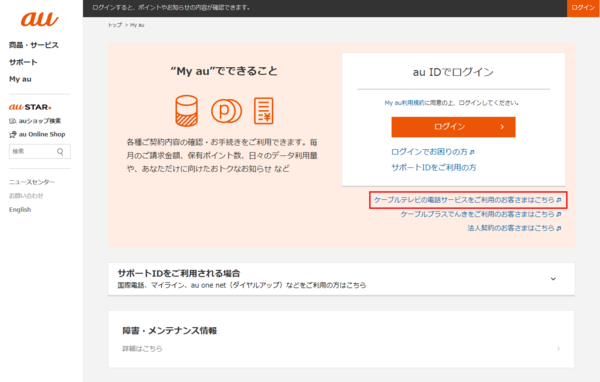Click ログイン in the top right corner
The width and height of the screenshot is (600, 382).
pyautogui.click(x=583, y=8)
